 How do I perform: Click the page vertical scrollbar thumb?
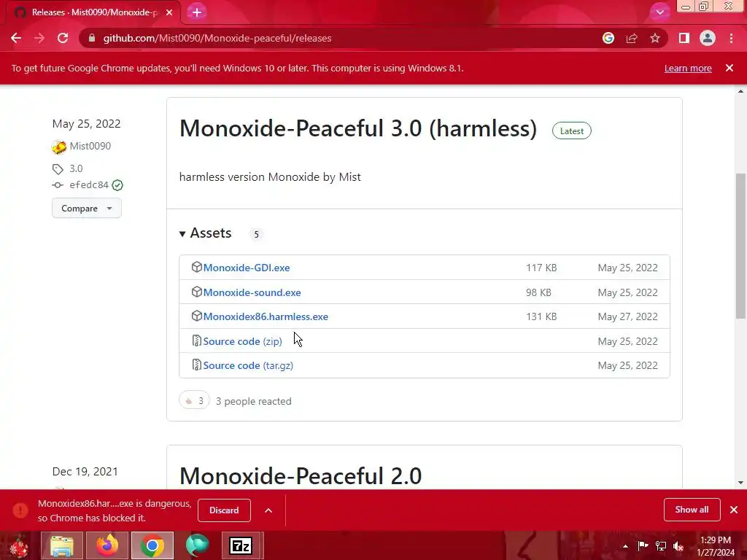[740, 246]
